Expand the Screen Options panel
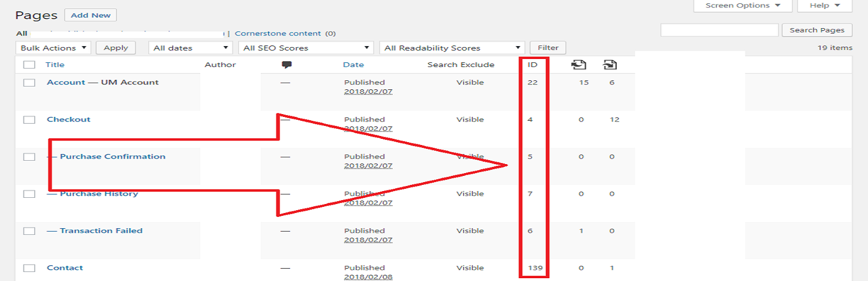The width and height of the screenshot is (868, 281). (x=743, y=6)
